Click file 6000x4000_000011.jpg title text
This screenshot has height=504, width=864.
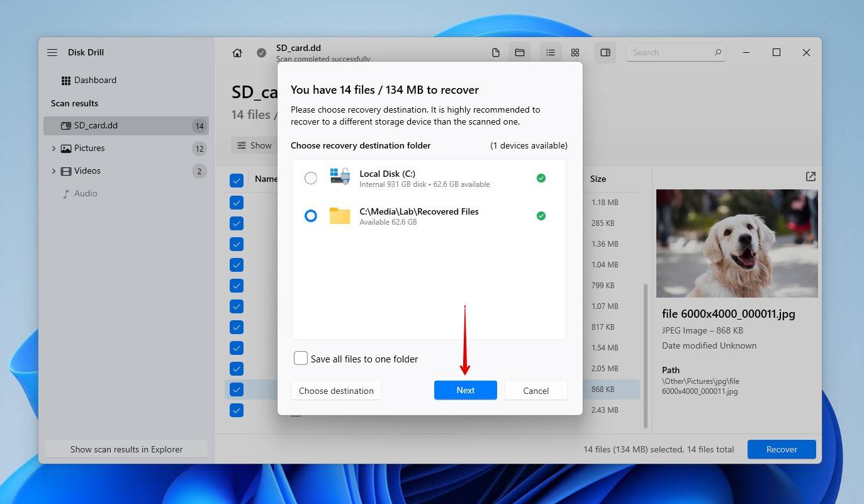729,314
